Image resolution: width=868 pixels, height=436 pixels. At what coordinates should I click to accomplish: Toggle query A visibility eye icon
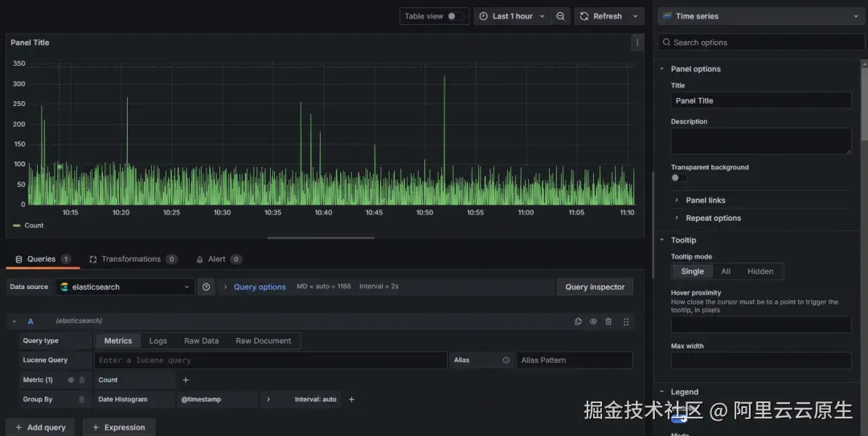[x=593, y=321]
